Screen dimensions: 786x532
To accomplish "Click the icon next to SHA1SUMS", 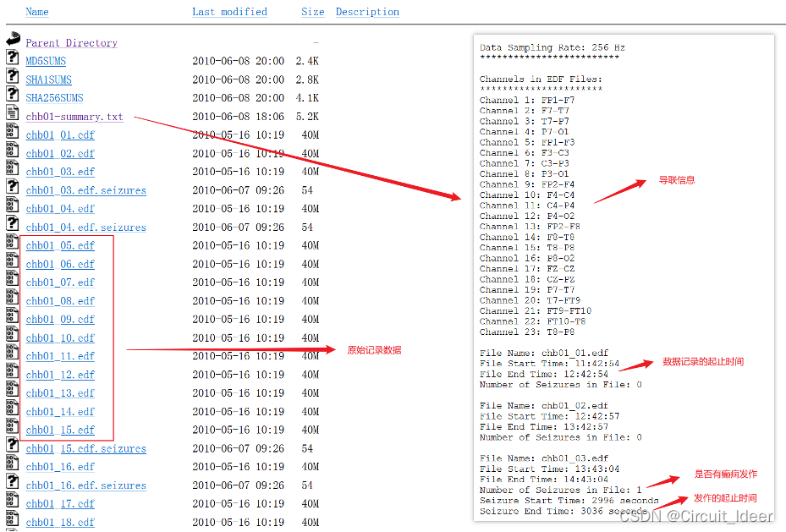I will 13,75.
